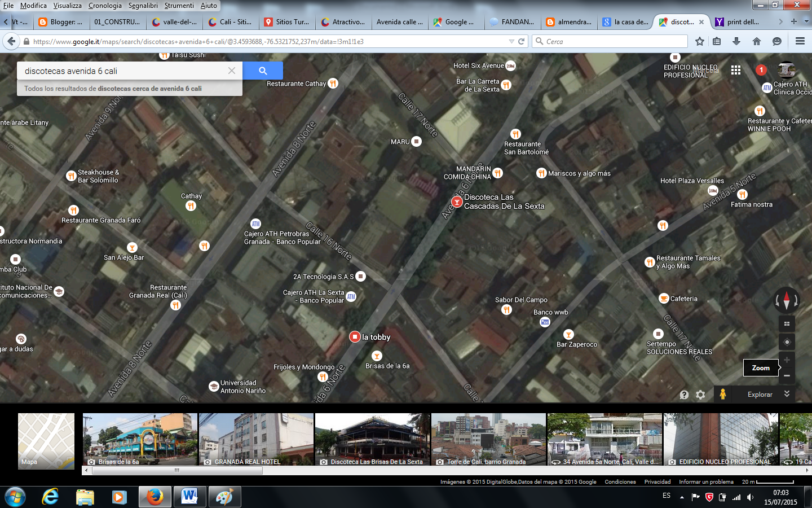Image resolution: width=812 pixels, height=508 pixels.
Task: Open the File menu
Action: 8,6
